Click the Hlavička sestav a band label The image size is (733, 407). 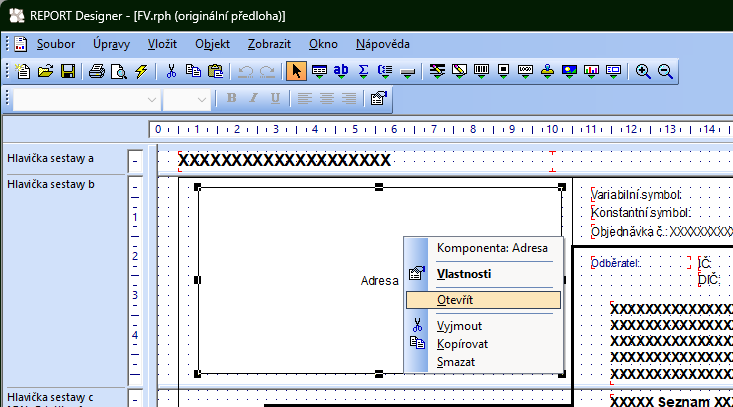coord(50,158)
